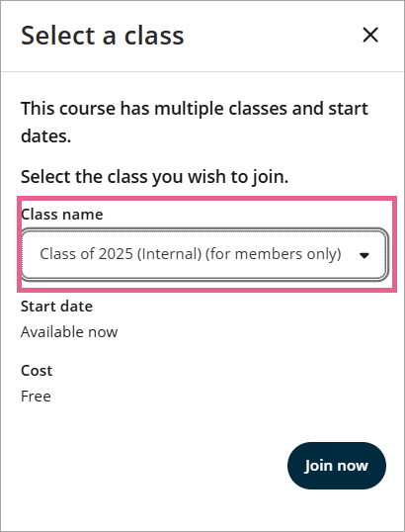
Task: Select the Class of 2025 (Internal) option text
Action: pyautogui.click(x=121, y=254)
